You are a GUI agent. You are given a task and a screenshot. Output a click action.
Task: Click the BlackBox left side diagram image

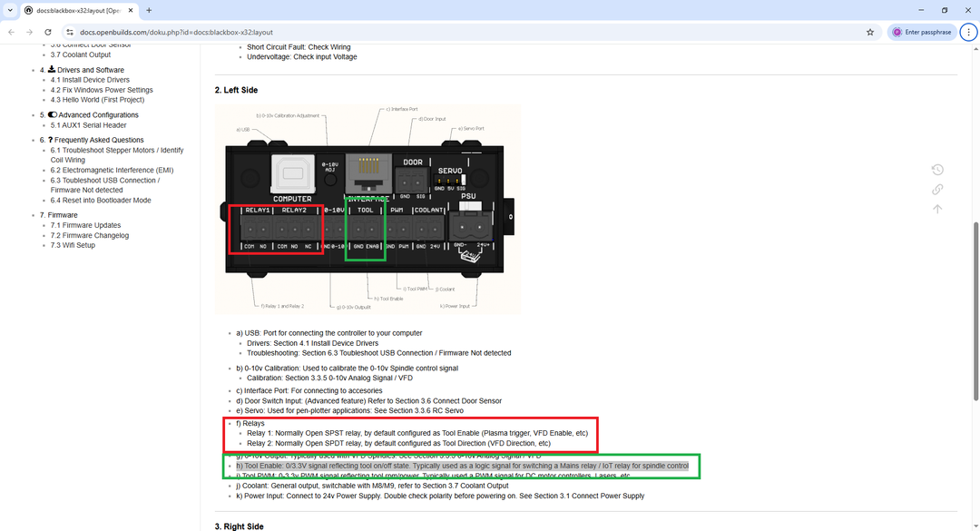click(x=367, y=207)
